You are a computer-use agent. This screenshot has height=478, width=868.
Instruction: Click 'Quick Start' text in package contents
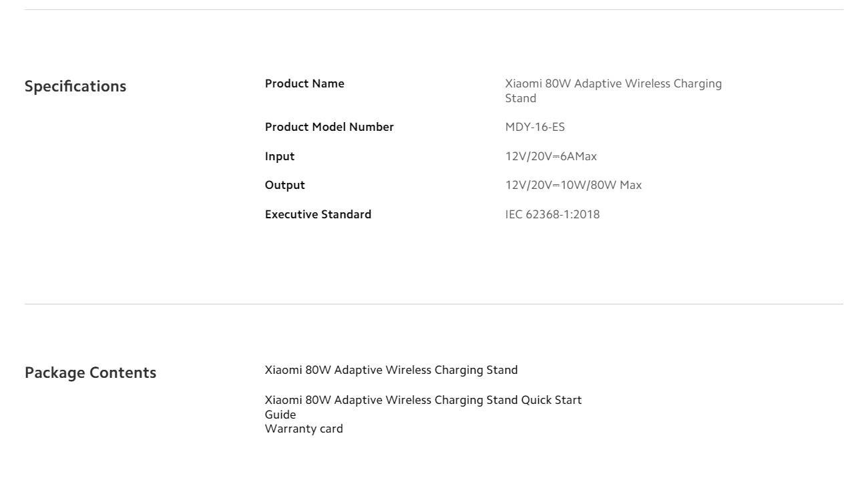[551, 400]
